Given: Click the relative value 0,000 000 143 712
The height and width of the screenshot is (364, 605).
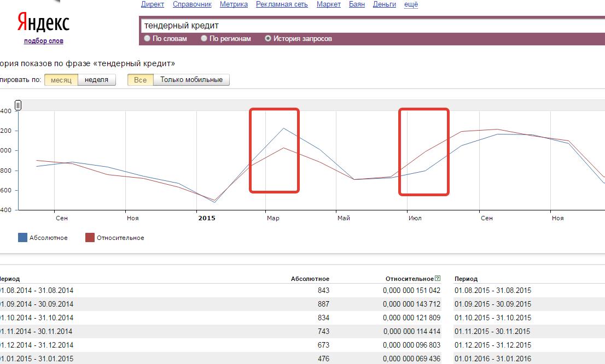Looking at the screenshot, I should point(412,304).
